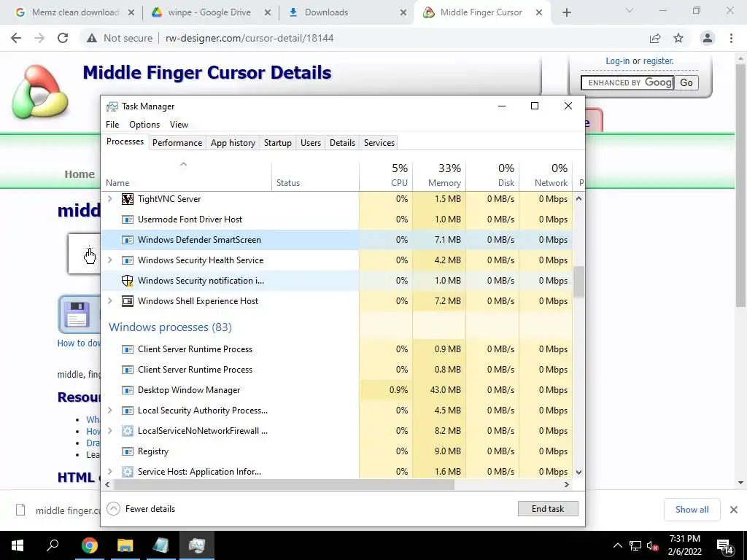The image size is (747, 560).
Task: Open the notification center icon
Action: [x=724, y=546]
